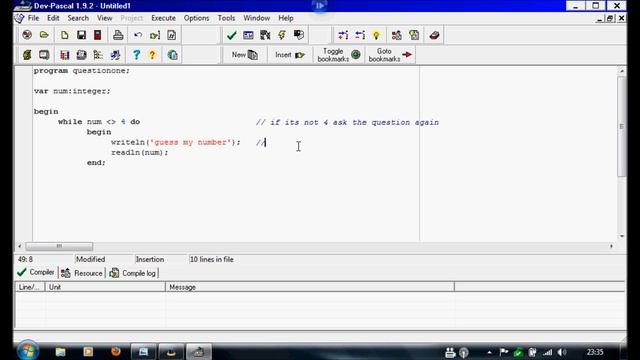This screenshot has height=360, width=640.
Task: Open the file explorer folder on taskbar
Action: [x=60, y=351]
